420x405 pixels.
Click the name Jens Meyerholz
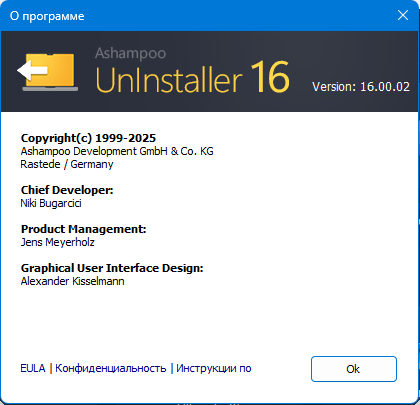tap(57, 242)
